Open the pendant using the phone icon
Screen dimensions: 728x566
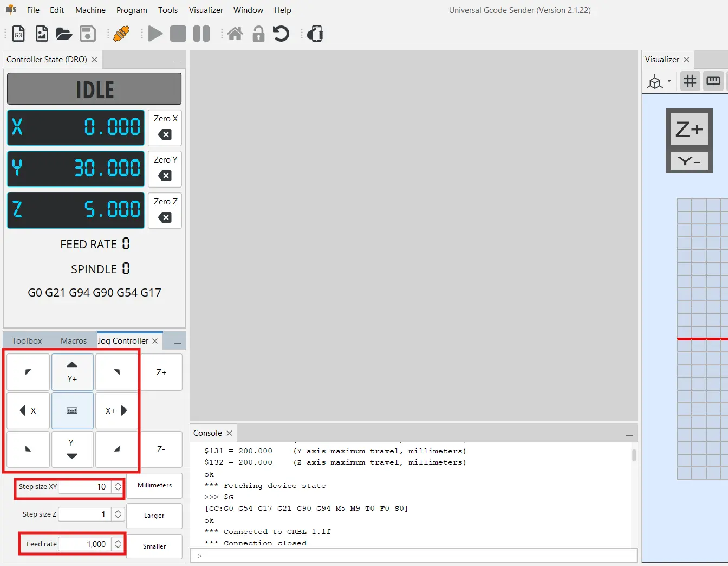(x=315, y=34)
